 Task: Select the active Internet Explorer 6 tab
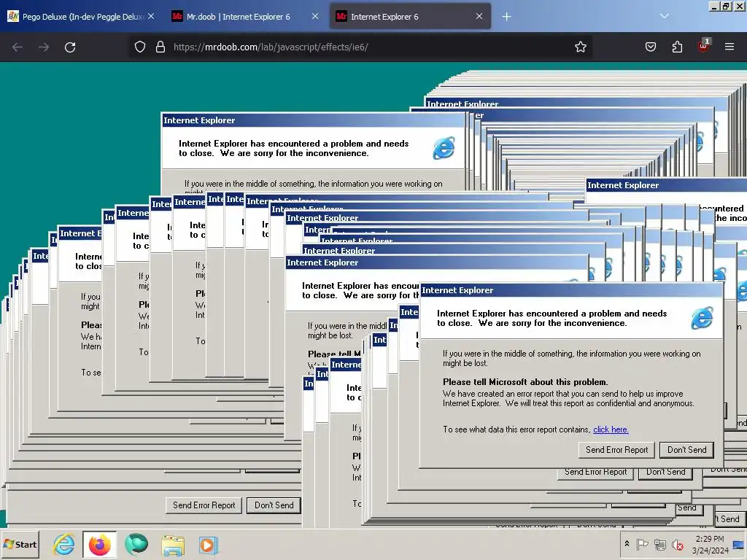[410, 17]
